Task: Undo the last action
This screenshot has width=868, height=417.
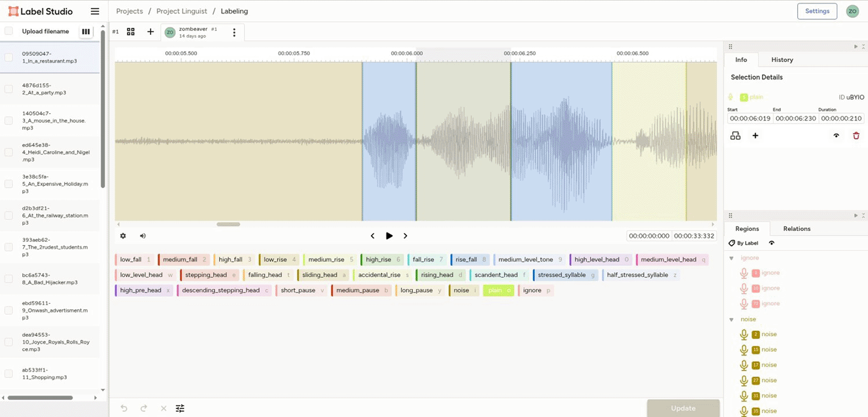Action: 124,408
